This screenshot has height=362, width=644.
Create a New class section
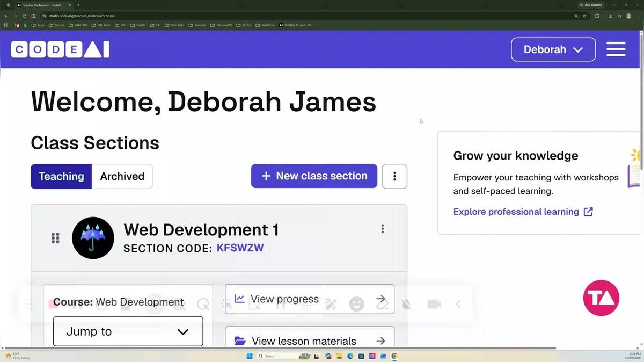pos(314,176)
